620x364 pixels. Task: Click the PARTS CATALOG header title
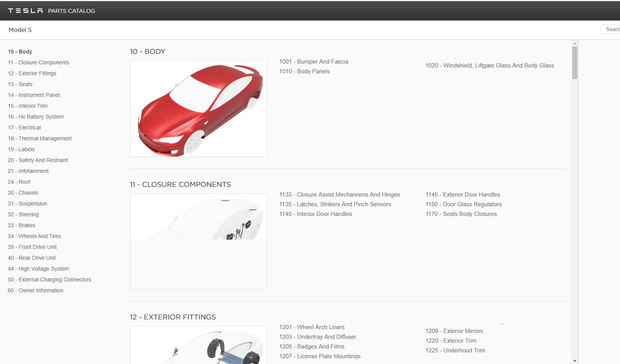[x=71, y=11]
